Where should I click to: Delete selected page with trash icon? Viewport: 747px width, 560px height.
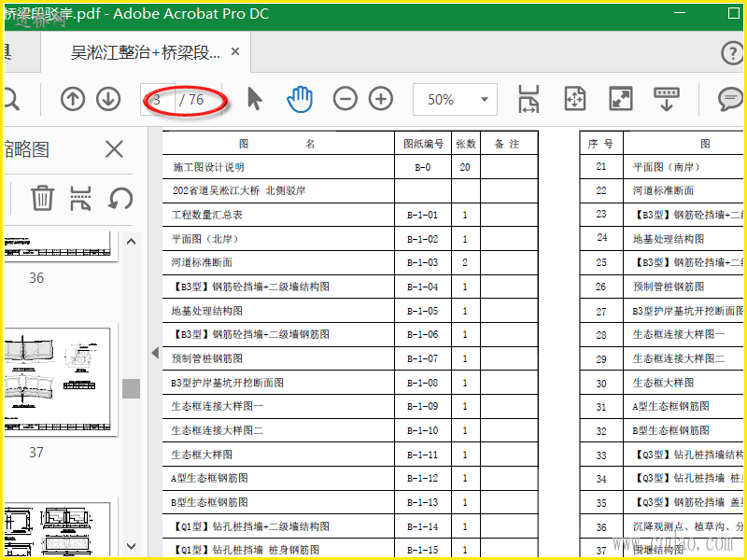pyautogui.click(x=42, y=198)
